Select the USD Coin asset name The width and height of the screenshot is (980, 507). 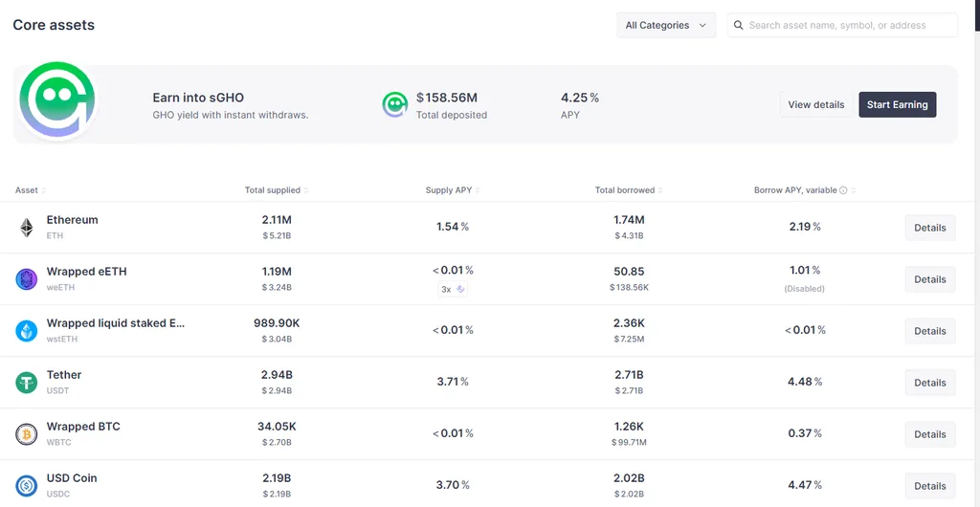[71, 478]
